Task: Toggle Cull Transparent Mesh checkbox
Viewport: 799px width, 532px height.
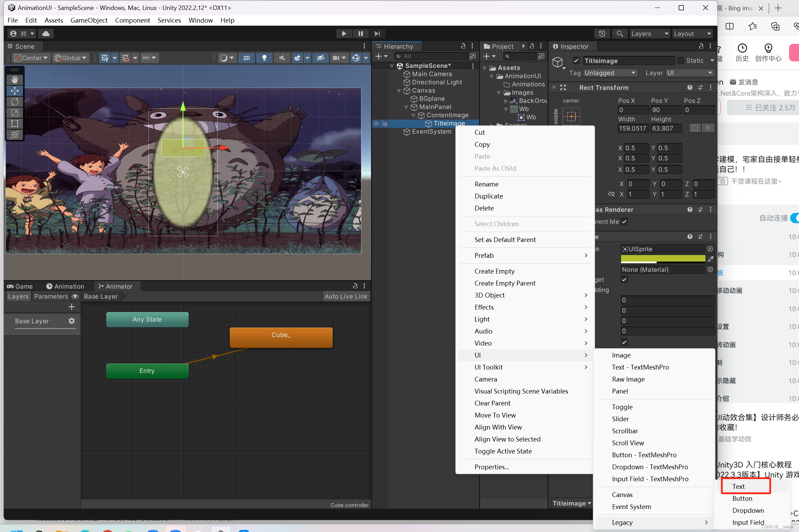Action: tap(624, 222)
